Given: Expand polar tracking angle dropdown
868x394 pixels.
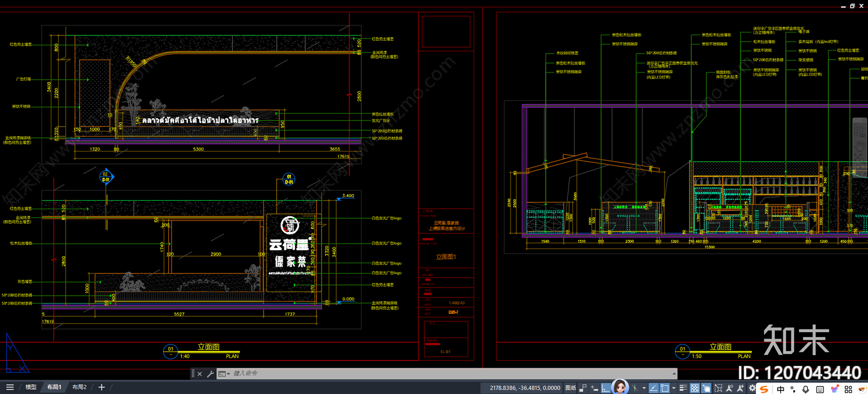Looking at the screenshot, I should (x=644, y=388).
